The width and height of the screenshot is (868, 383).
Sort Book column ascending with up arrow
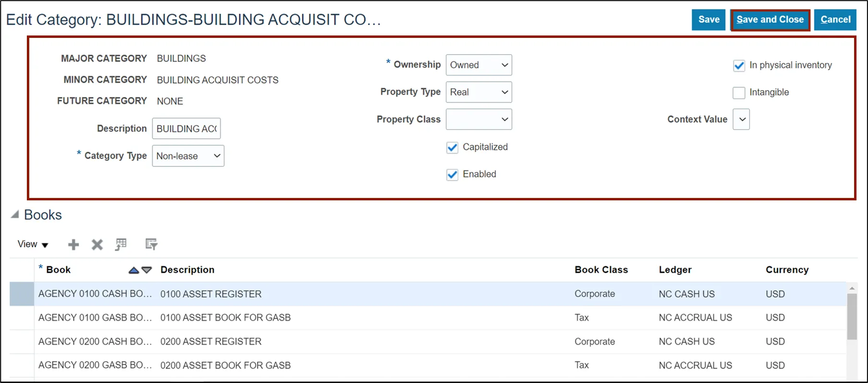pyautogui.click(x=134, y=270)
